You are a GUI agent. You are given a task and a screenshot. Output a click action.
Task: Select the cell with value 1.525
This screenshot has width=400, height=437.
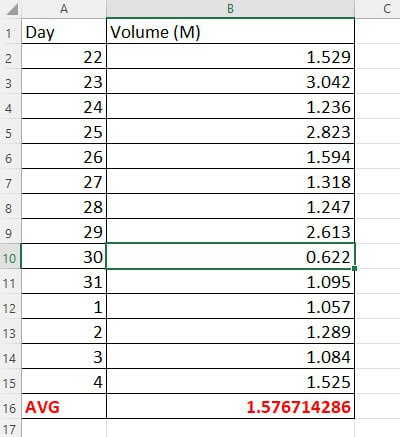(x=230, y=381)
